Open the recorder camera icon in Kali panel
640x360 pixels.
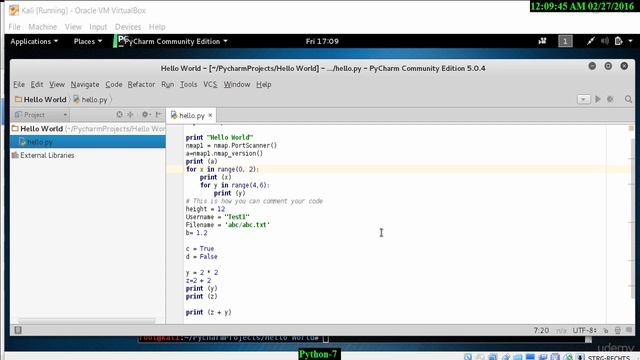click(542, 41)
